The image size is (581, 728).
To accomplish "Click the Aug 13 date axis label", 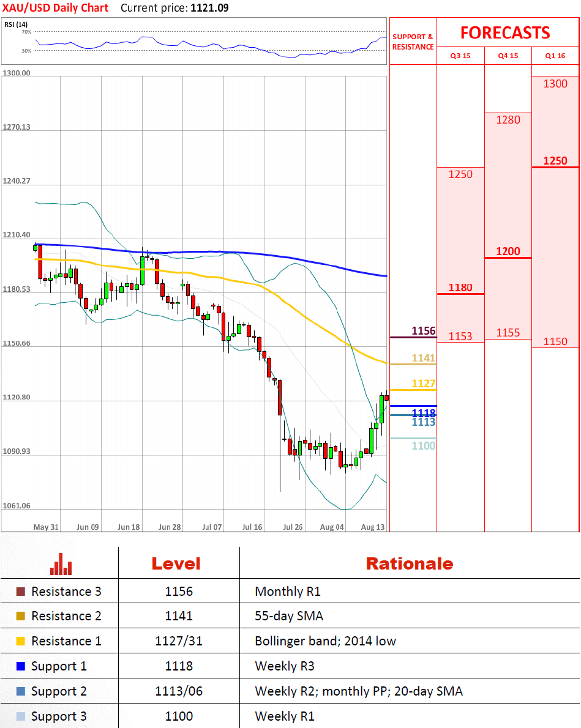I will [373, 527].
